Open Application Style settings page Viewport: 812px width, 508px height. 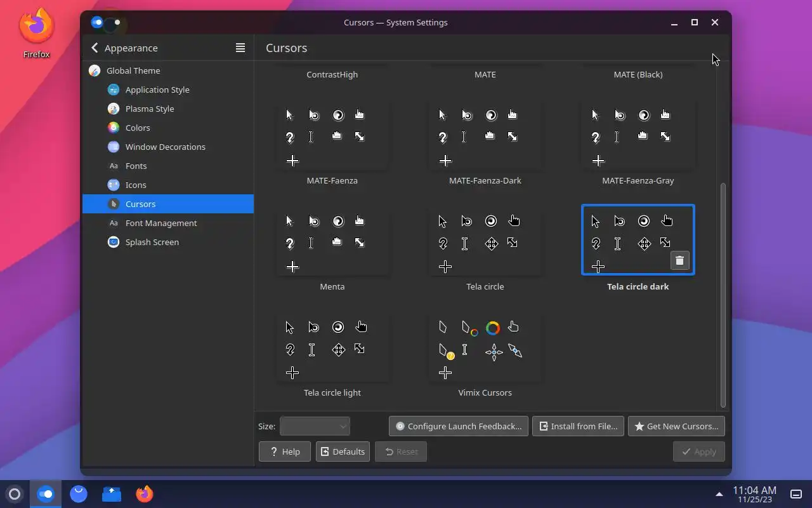pos(168,90)
